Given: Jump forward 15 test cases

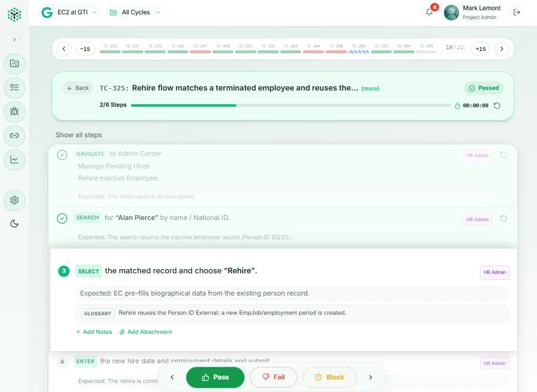Looking at the screenshot, I should click(481, 49).
